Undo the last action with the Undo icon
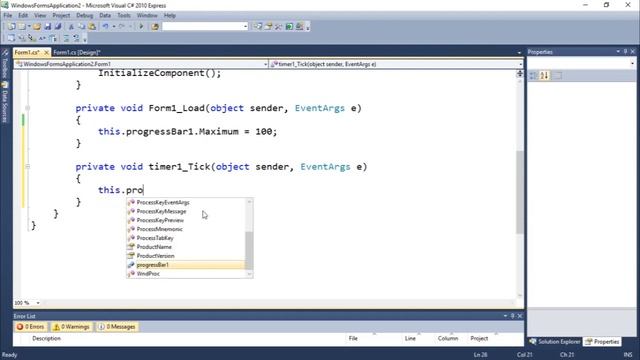Image resolution: width=640 pixels, height=360 pixels. pyautogui.click(x=106, y=27)
